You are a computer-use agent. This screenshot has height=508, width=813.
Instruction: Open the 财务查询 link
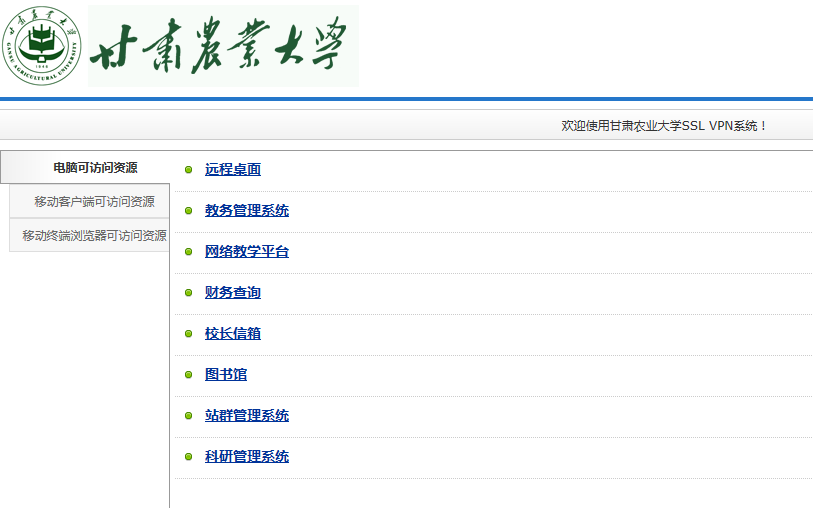click(x=233, y=292)
